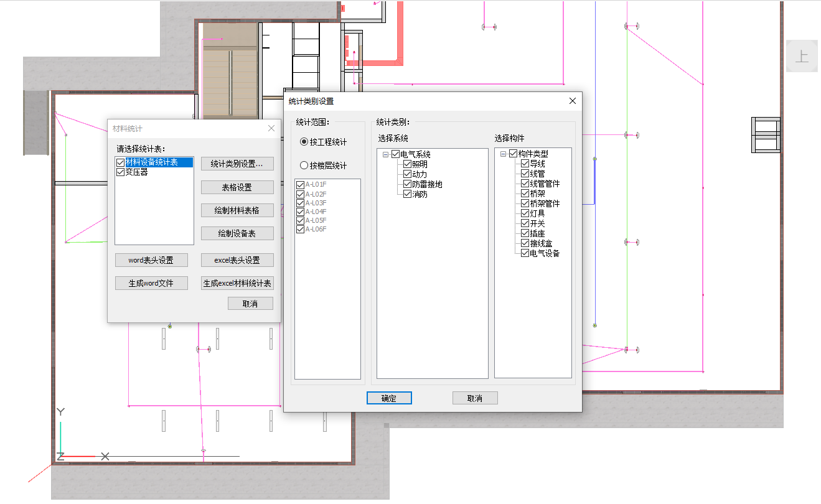Click 取消 in the 统计类别设置 dialog

(x=475, y=398)
